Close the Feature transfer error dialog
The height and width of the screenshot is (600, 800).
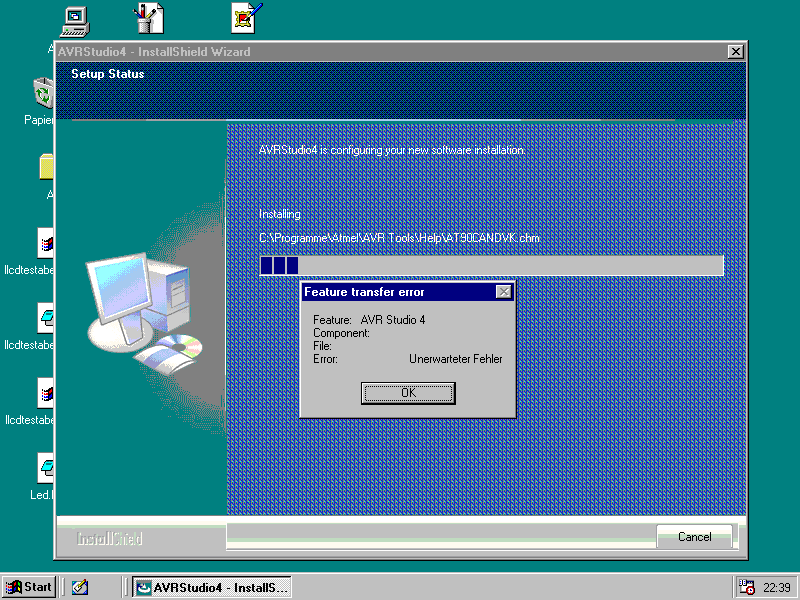tap(504, 292)
